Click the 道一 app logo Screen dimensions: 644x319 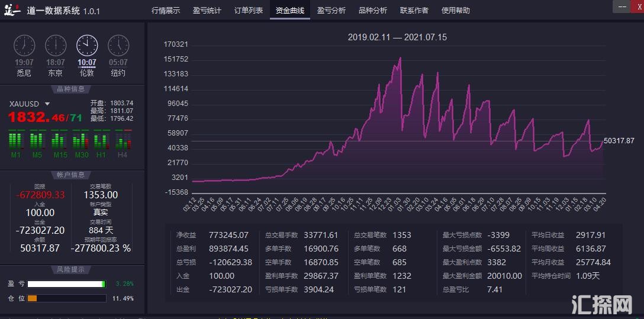[x=12, y=10]
